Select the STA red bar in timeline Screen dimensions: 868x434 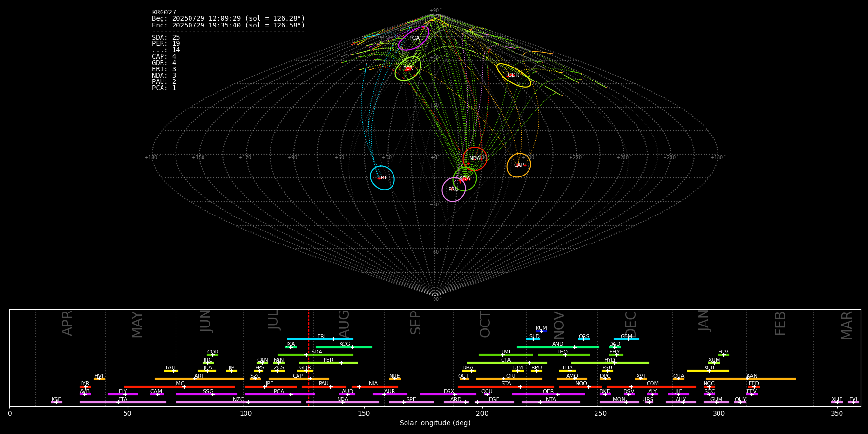[x=506, y=387]
